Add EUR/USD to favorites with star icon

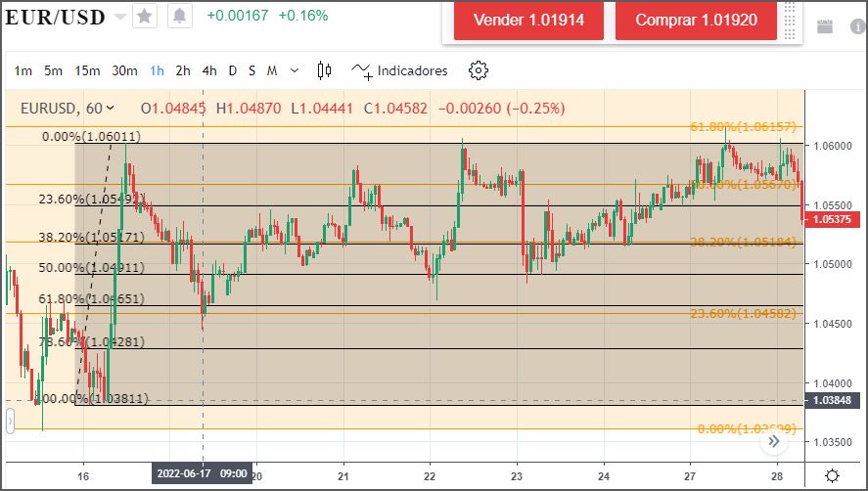click(x=145, y=17)
